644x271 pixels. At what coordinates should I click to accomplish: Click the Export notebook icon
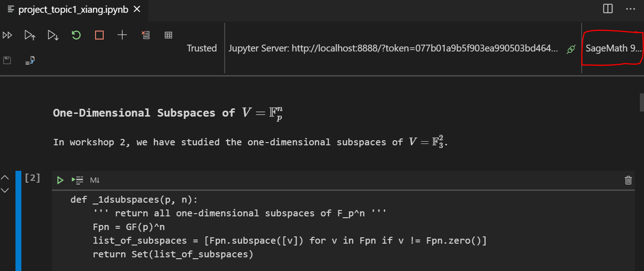tap(29, 60)
